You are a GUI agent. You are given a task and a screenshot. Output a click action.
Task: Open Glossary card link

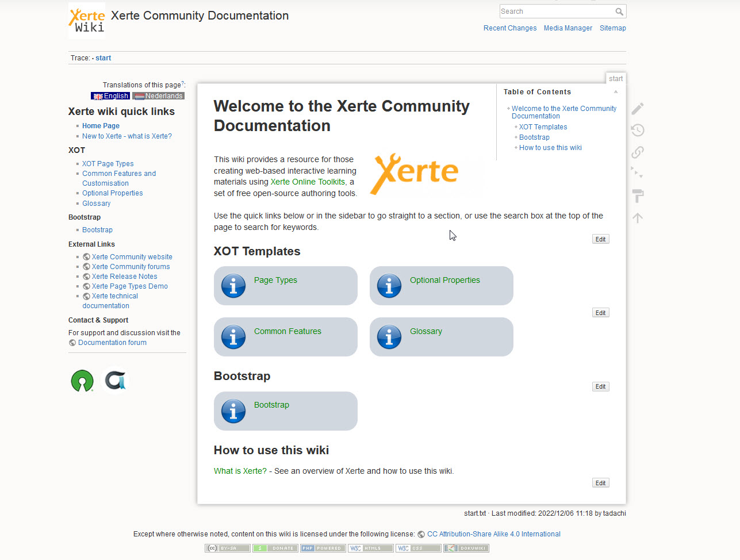pyautogui.click(x=426, y=331)
